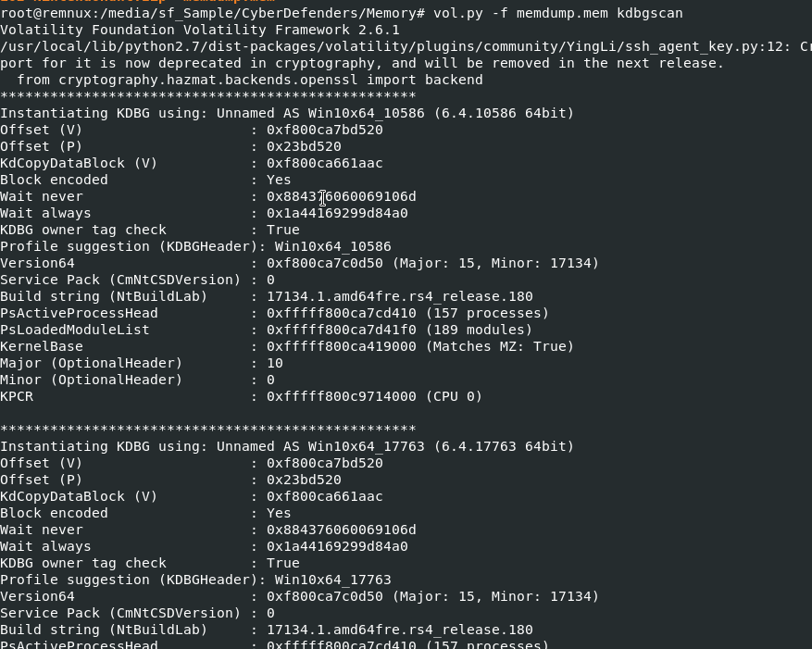Click the Minor (OptionalHeader) label

click(x=92, y=380)
